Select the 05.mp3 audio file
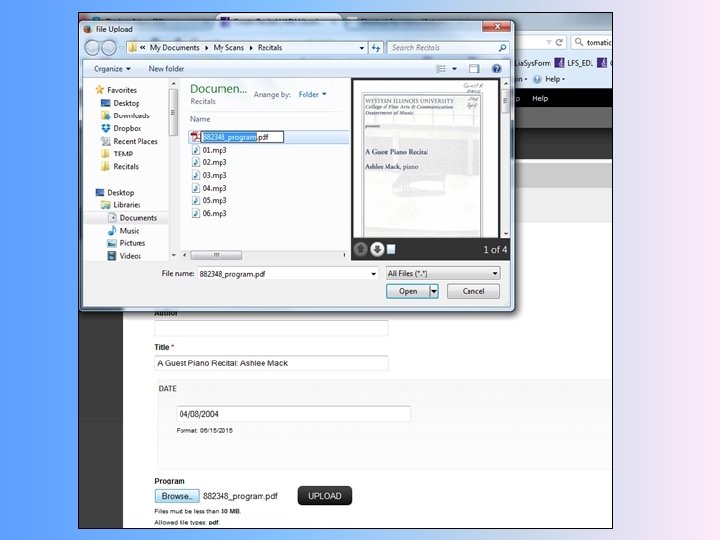The height and width of the screenshot is (540, 720). coord(209,201)
